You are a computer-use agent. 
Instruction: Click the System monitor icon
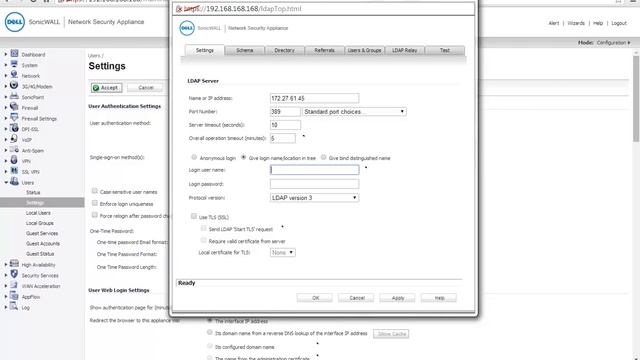coord(14,64)
